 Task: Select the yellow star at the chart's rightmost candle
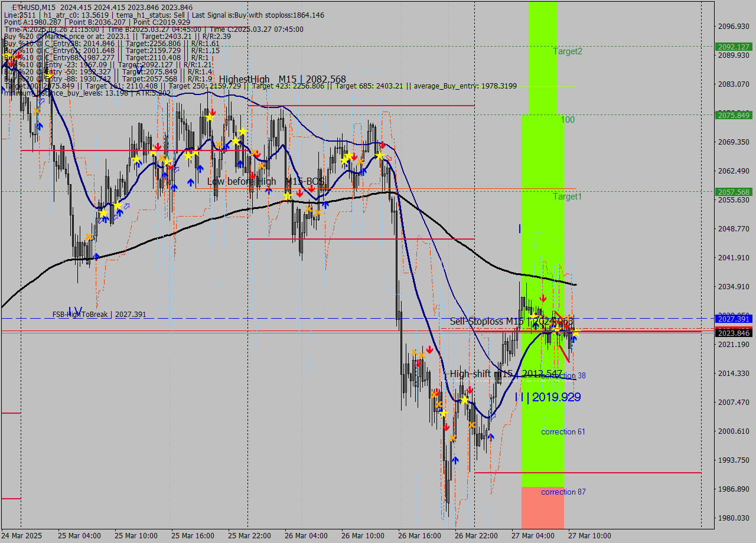[575, 332]
